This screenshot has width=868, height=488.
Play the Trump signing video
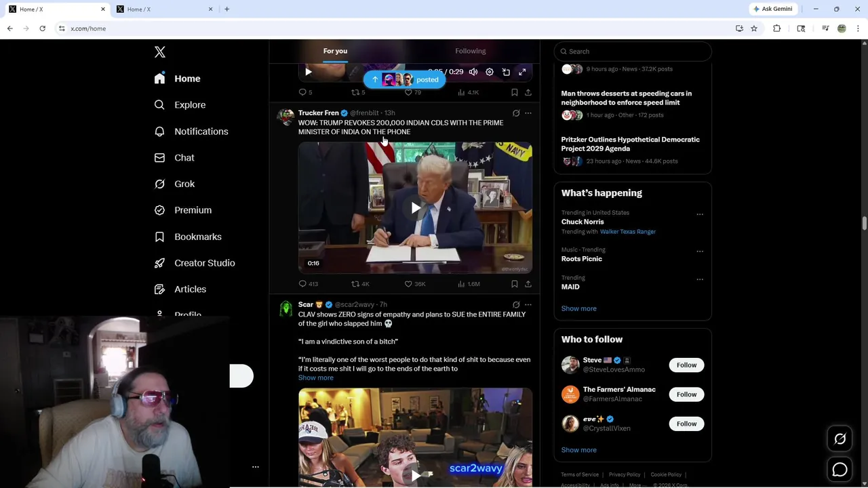point(415,207)
